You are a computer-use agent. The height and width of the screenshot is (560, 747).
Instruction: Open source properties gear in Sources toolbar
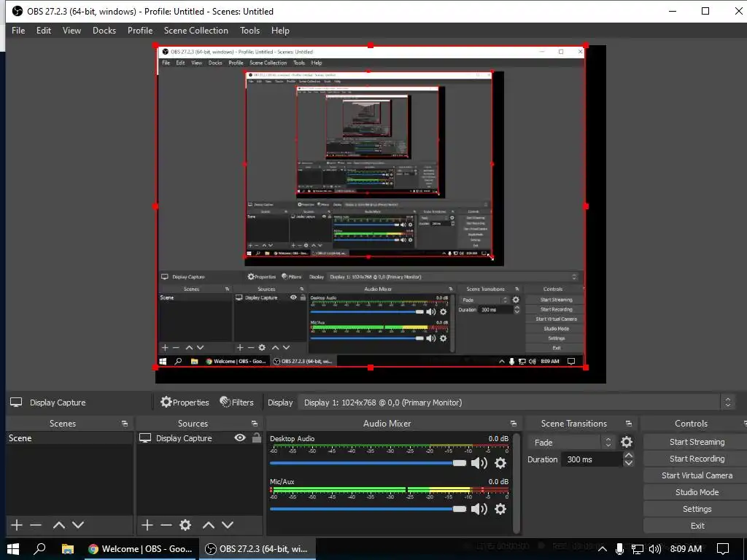point(185,525)
